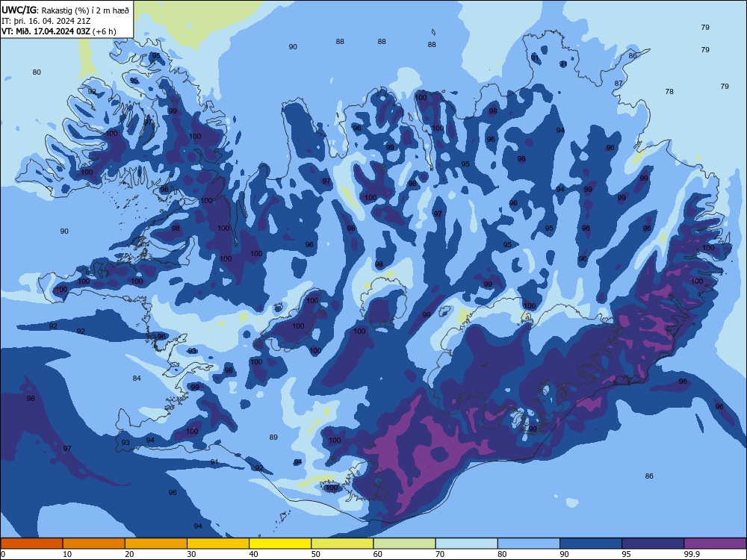Click the IT initial time line
747x560 pixels.
coord(46,21)
